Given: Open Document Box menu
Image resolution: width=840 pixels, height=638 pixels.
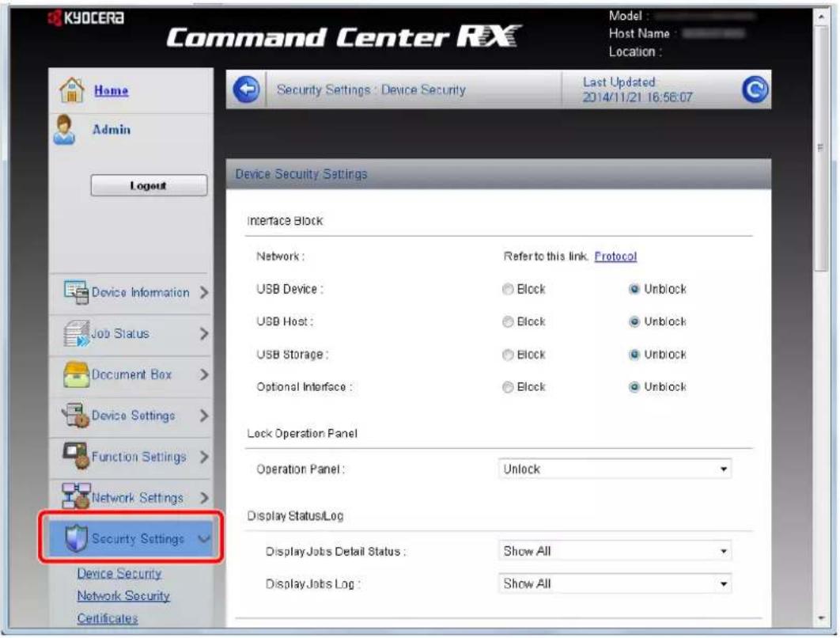Looking at the screenshot, I should 131,374.
